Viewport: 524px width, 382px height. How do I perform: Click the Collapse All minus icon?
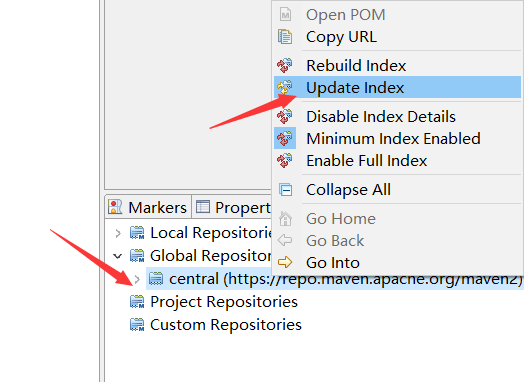point(286,189)
